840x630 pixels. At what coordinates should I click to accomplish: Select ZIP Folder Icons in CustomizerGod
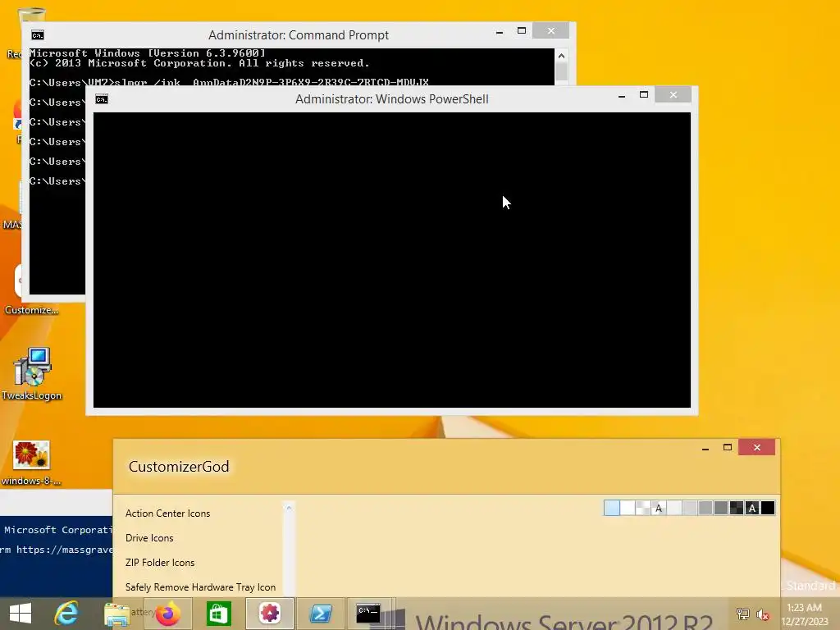[x=160, y=563]
